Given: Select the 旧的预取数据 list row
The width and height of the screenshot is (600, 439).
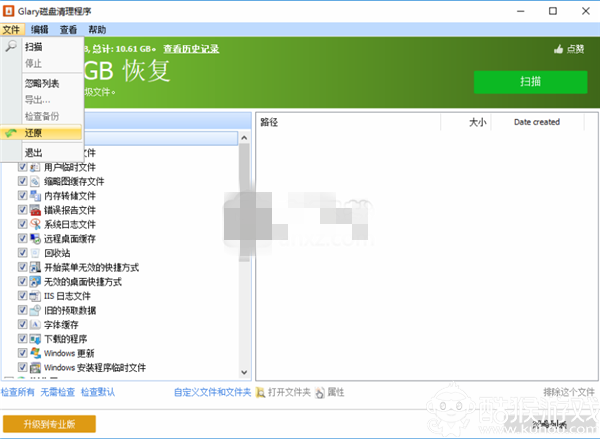Looking at the screenshot, I should [70, 310].
